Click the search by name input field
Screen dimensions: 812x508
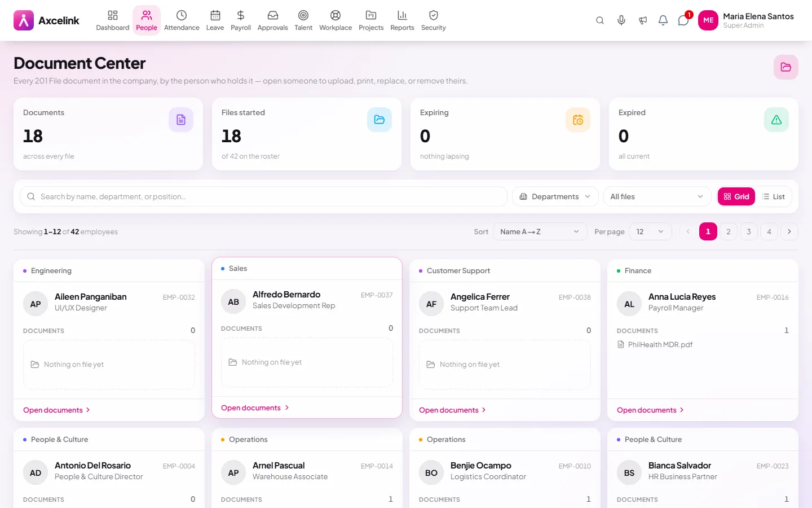point(263,196)
